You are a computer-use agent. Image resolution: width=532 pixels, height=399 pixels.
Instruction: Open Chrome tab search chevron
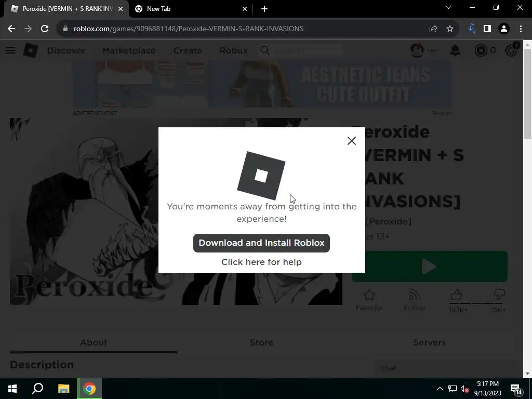448,7
